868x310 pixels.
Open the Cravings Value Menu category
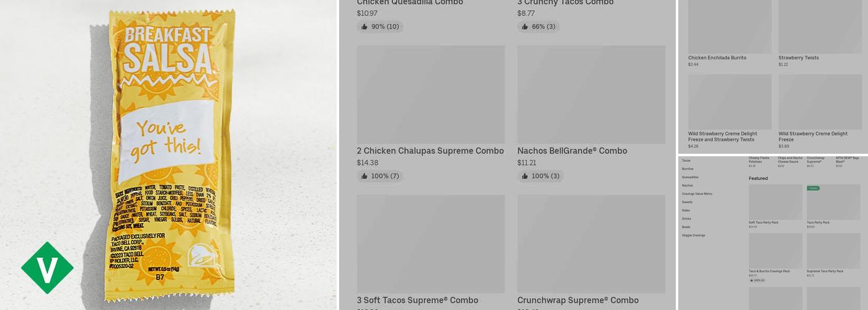[x=697, y=193]
